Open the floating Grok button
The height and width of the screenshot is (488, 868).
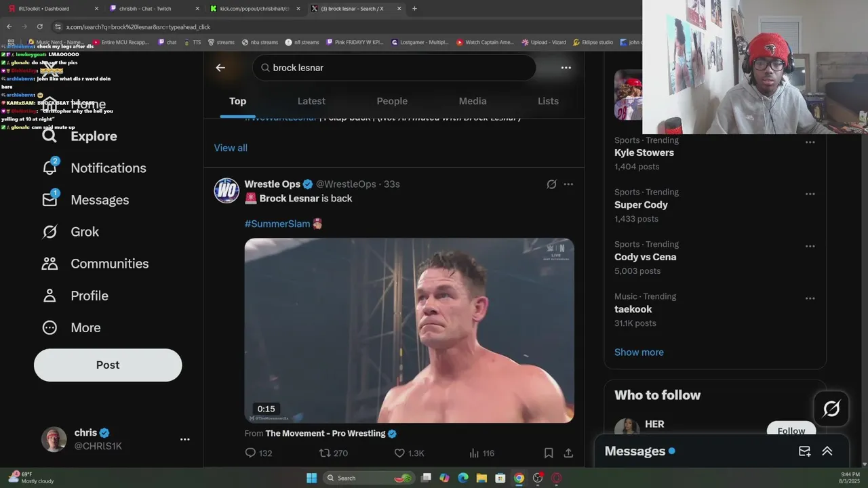coord(831,409)
